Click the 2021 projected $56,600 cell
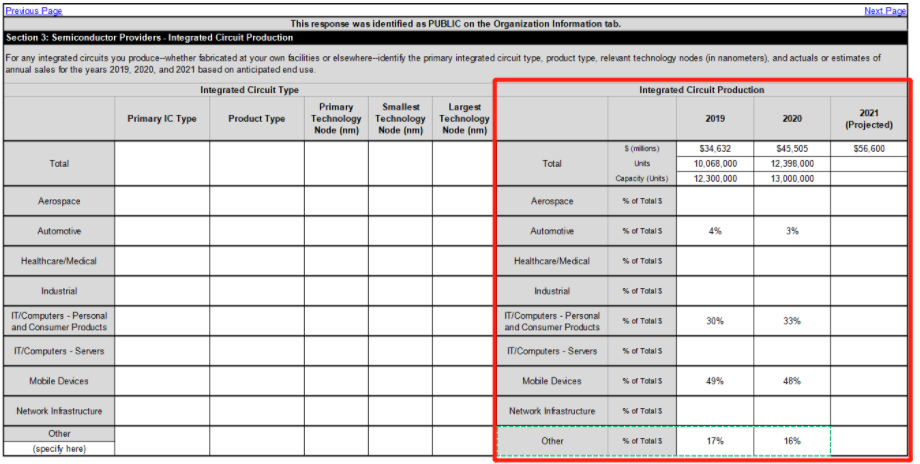920x464 pixels. (x=868, y=148)
